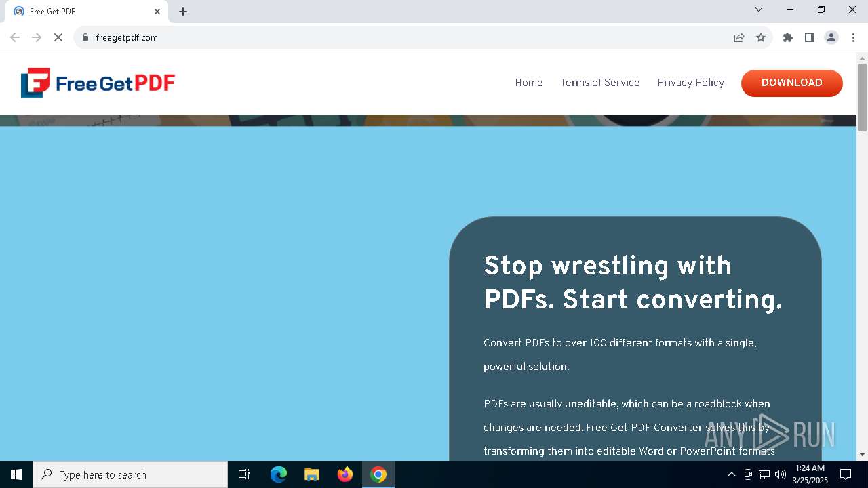Open the Terms of Service page
The image size is (868, 488).
coord(599,83)
